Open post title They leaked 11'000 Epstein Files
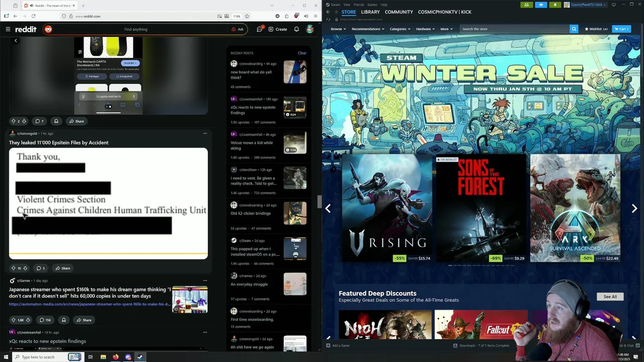Screen dimensions: 644x362 click(59, 143)
